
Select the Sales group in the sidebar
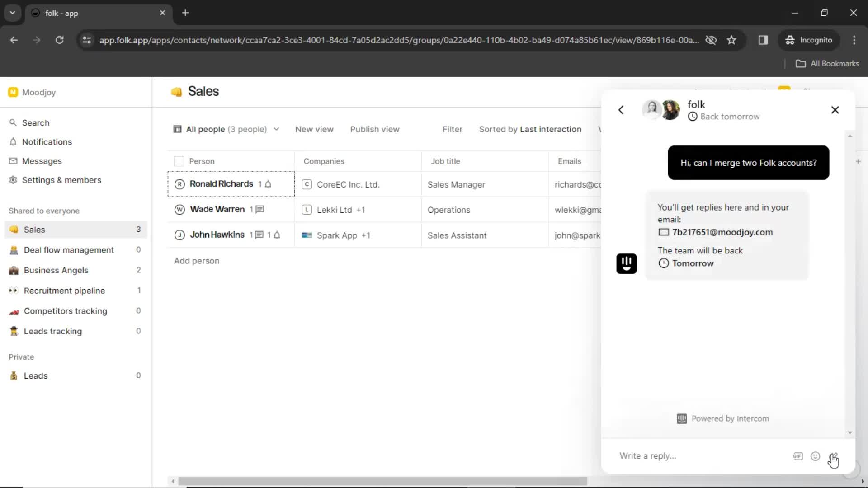[75, 230]
